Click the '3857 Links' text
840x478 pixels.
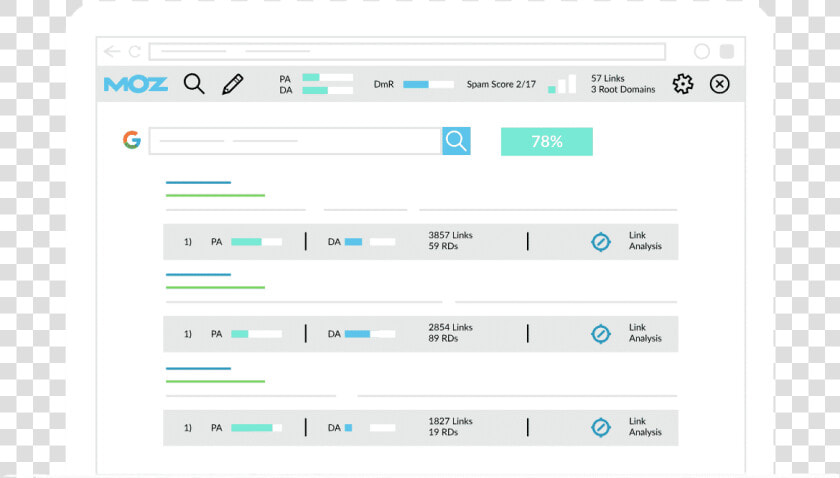tap(450, 235)
